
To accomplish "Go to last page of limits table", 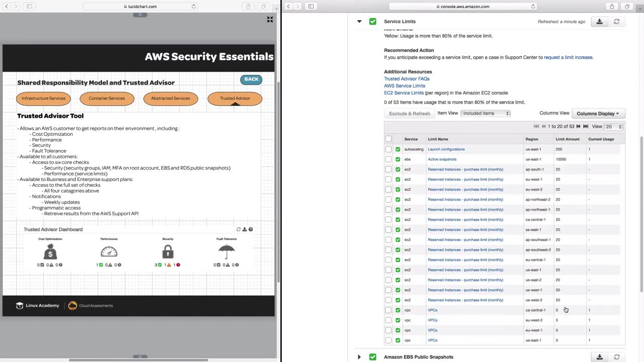I will tap(586, 127).
